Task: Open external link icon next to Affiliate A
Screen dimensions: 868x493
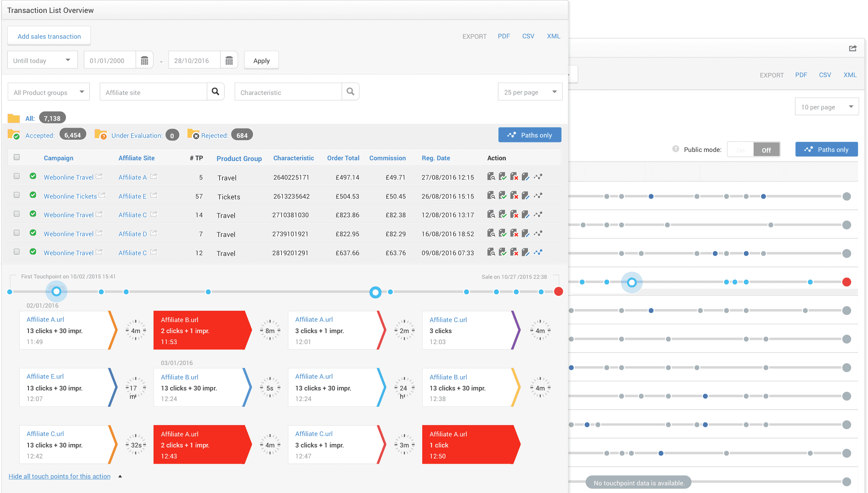Action: tap(154, 176)
